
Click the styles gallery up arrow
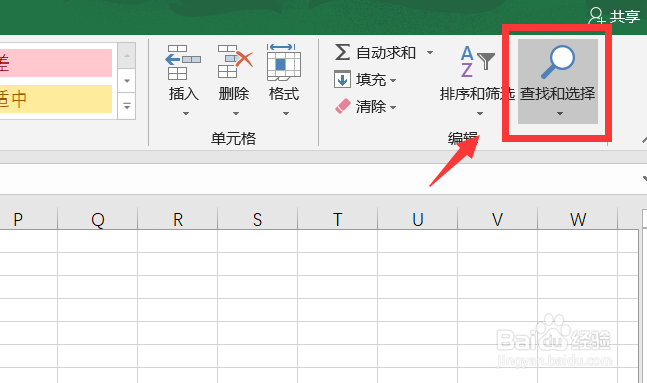(x=127, y=55)
